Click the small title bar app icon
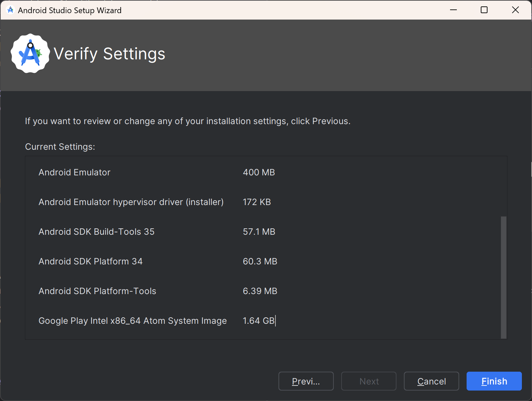The height and width of the screenshot is (401, 532). click(x=10, y=10)
